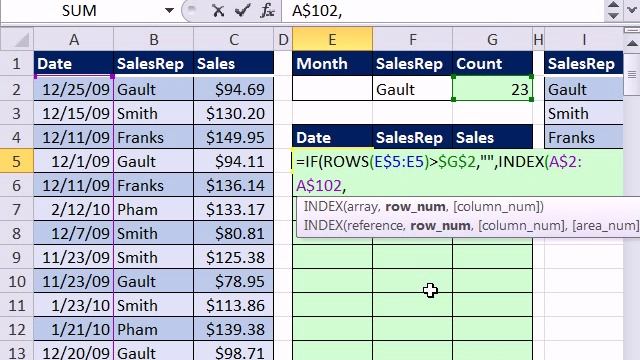Screen dimensions: 640x360
Task: Select column F header
Action: [412, 40]
